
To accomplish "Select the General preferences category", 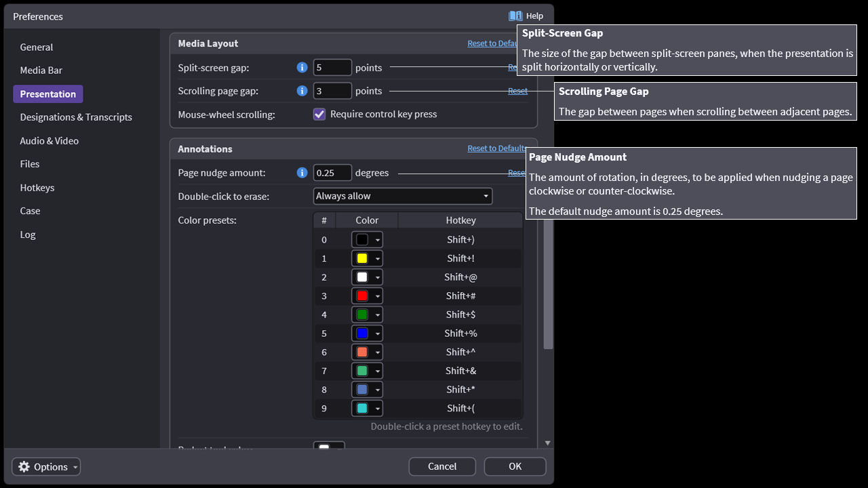I will [x=37, y=47].
